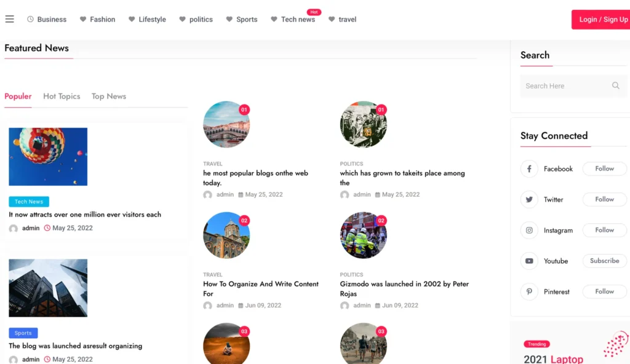Click the Youtube Subscribe button

604,261
